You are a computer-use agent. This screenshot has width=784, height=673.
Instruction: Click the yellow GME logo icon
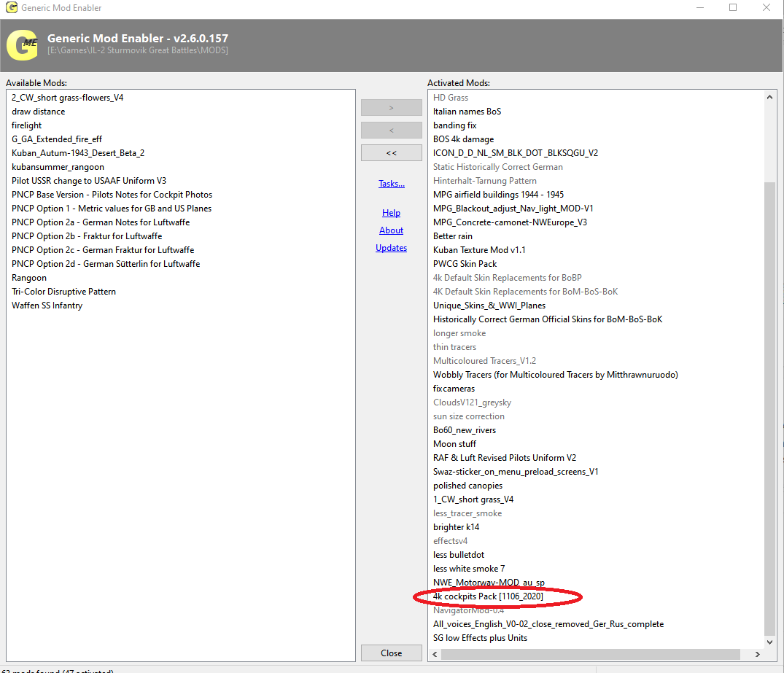tap(22, 45)
